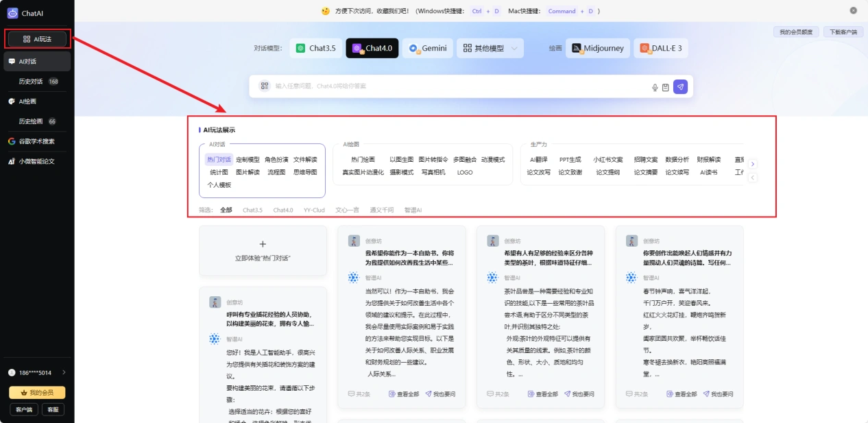Click the question input field
Viewport: 868px width, 423px height.
pos(460,86)
